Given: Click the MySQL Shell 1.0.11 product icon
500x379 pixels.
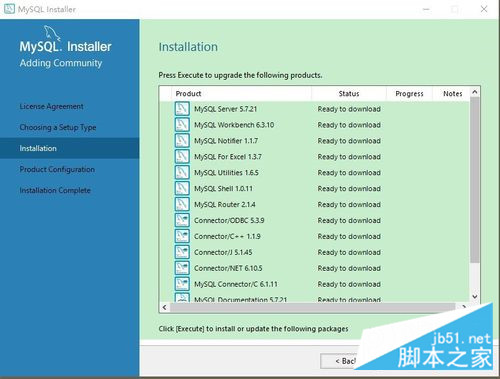Looking at the screenshot, I should pos(182,188).
